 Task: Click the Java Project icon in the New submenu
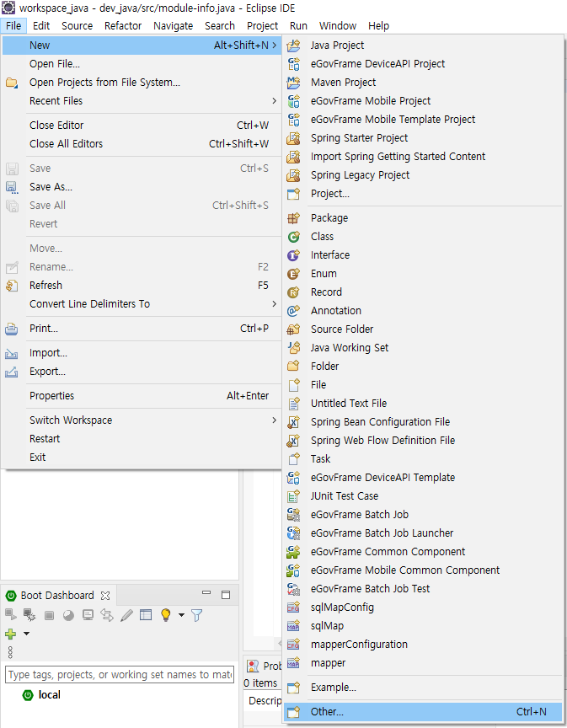293,45
